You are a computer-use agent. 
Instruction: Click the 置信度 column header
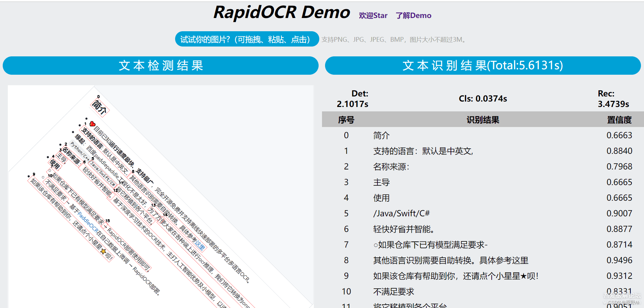click(619, 120)
